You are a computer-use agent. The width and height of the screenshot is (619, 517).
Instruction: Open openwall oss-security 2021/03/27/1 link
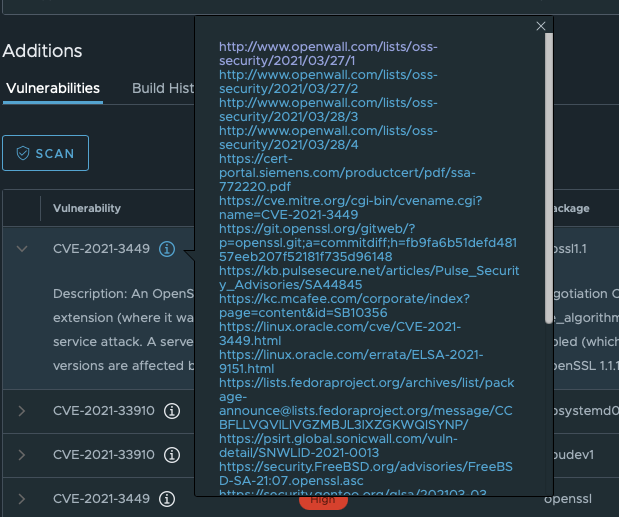point(328,54)
